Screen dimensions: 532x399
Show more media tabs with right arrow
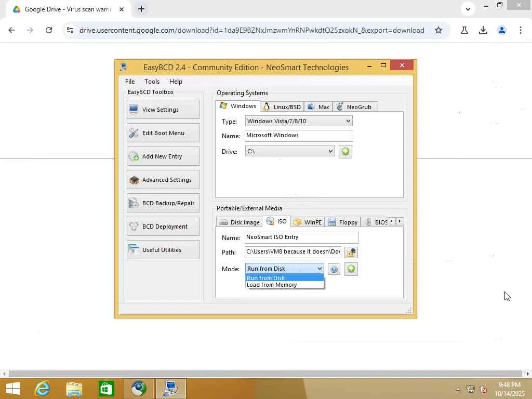click(400, 221)
